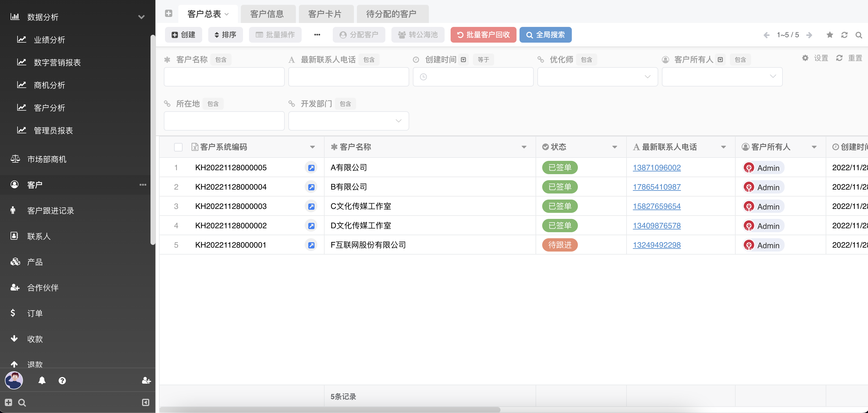This screenshot has width=868, height=413.
Task: Click the add view plus icon beside tabs
Action: coord(168,14)
